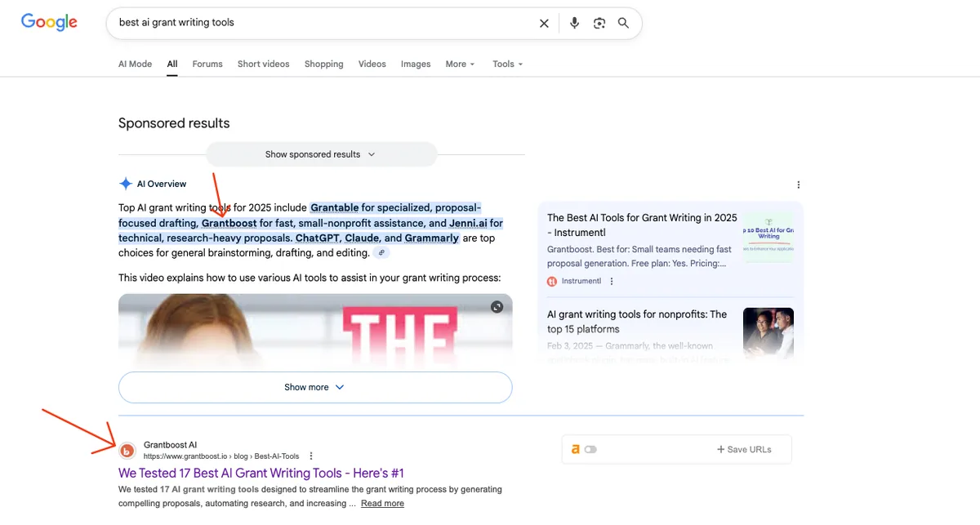This screenshot has height=525, width=980.
Task: Open the nonprofits article thumbnail photo
Action: pyautogui.click(x=768, y=332)
